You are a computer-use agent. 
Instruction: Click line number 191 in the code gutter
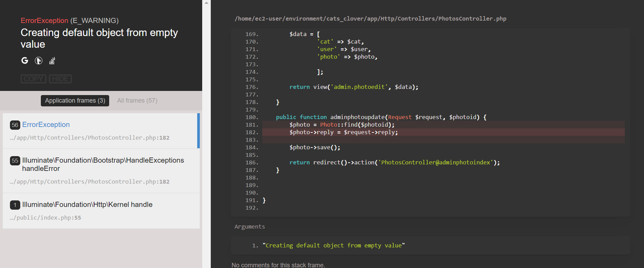click(252, 200)
